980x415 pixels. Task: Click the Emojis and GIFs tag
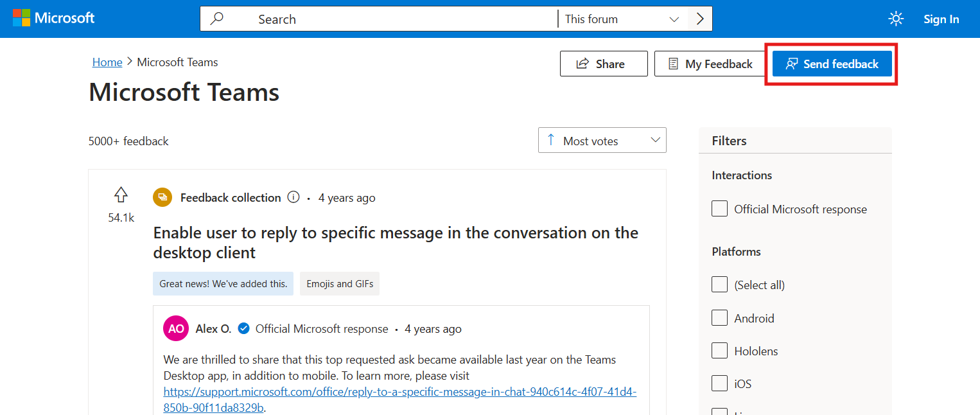(x=340, y=283)
